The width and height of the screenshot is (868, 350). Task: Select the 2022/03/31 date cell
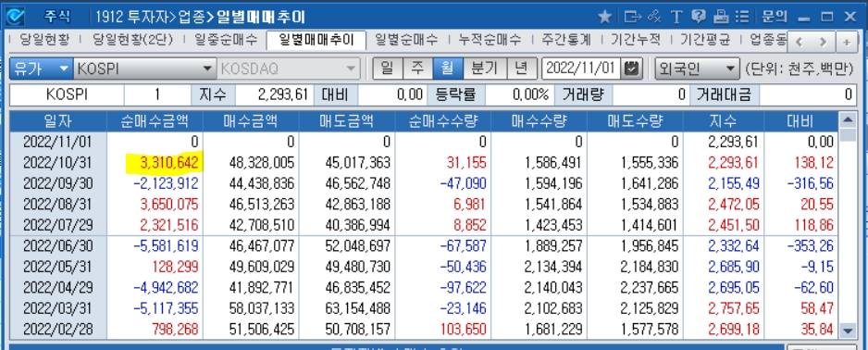point(58,308)
